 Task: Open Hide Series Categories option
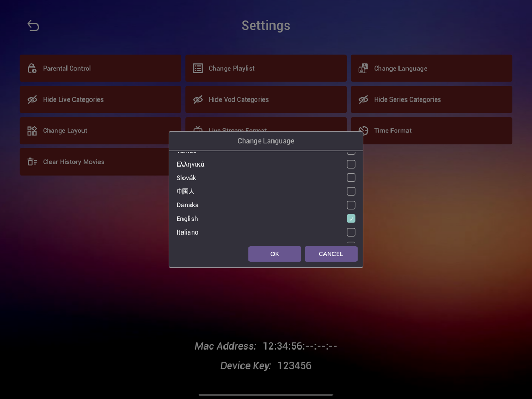[x=431, y=100]
